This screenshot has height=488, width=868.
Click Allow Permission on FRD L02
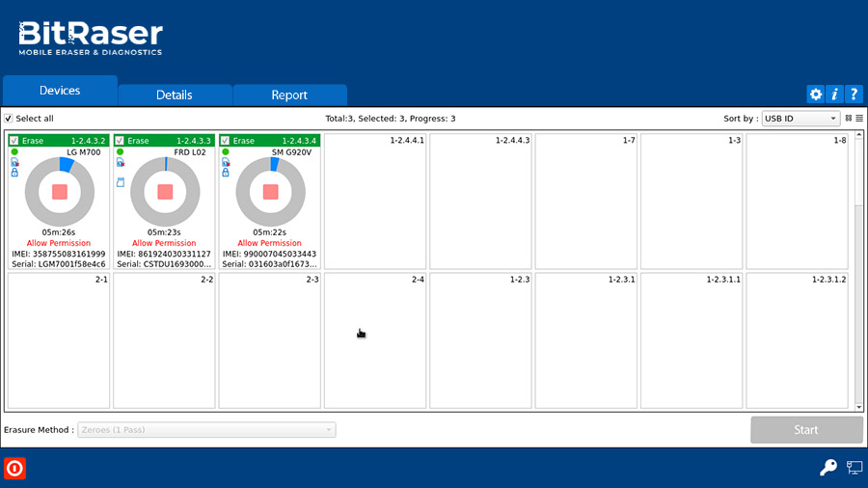pos(164,243)
